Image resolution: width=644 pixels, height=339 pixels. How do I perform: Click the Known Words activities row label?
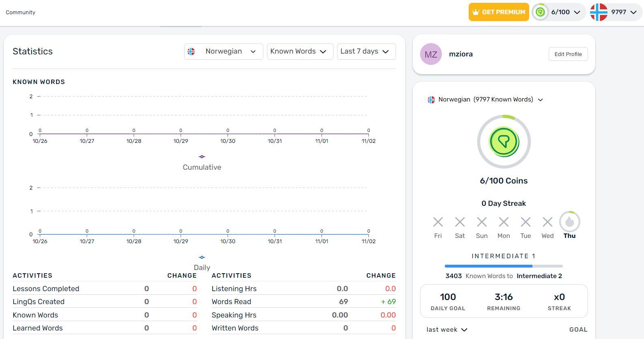point(35,315)
